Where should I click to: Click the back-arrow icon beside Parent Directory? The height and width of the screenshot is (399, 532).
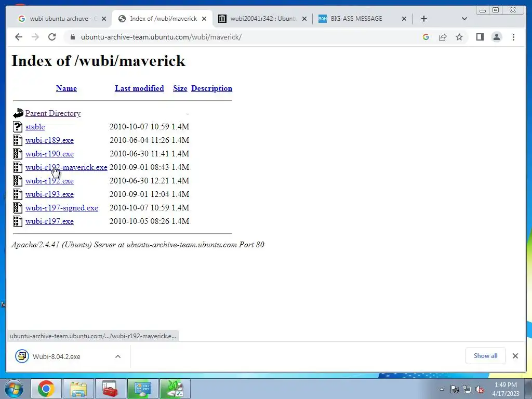(x=18, y=113)
